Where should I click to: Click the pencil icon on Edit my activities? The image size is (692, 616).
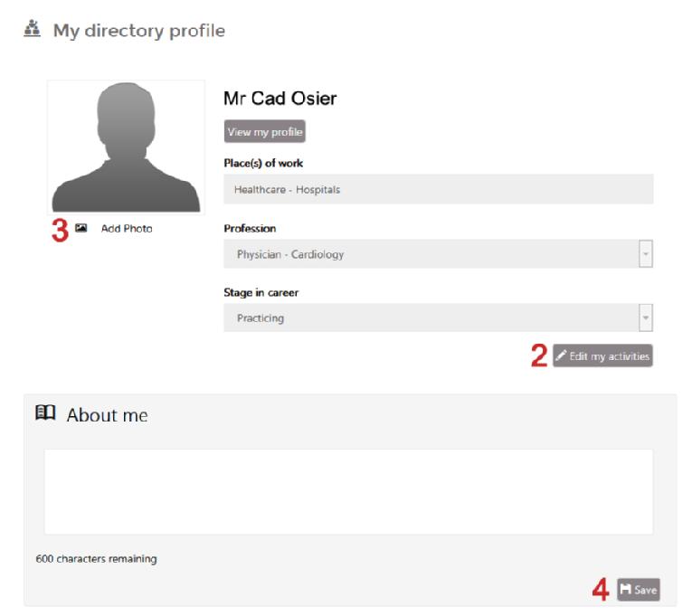(x=562, y=356)
